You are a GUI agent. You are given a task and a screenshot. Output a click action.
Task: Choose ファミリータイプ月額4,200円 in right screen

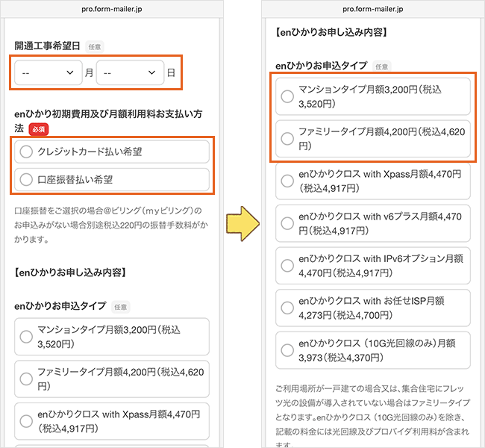click(x=373, y=139)
